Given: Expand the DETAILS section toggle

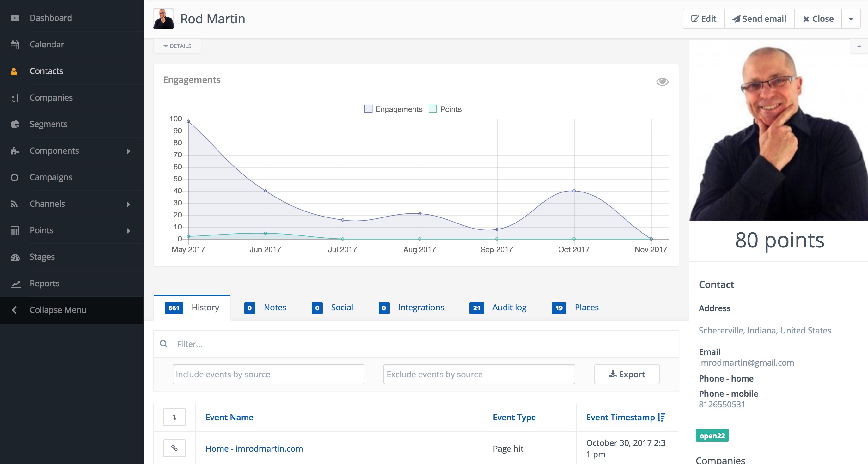Looking at the screenshot, I should tap(177, 46).
